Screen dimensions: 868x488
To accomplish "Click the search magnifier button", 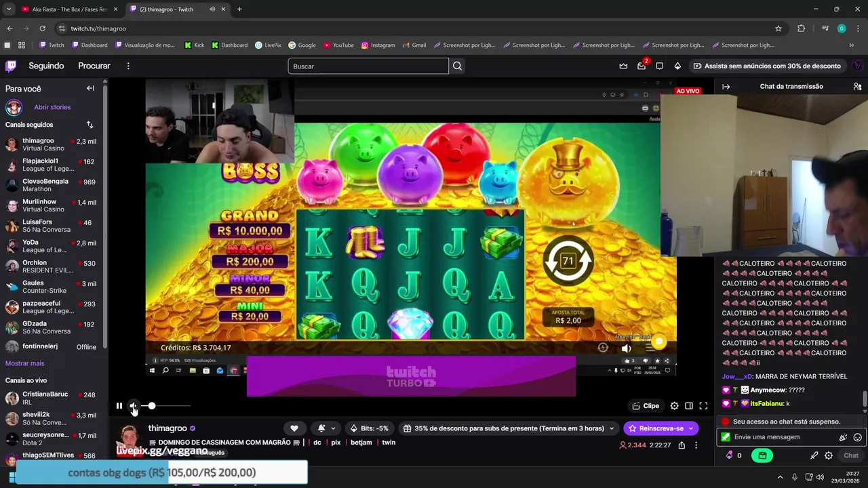I will 457,66.
